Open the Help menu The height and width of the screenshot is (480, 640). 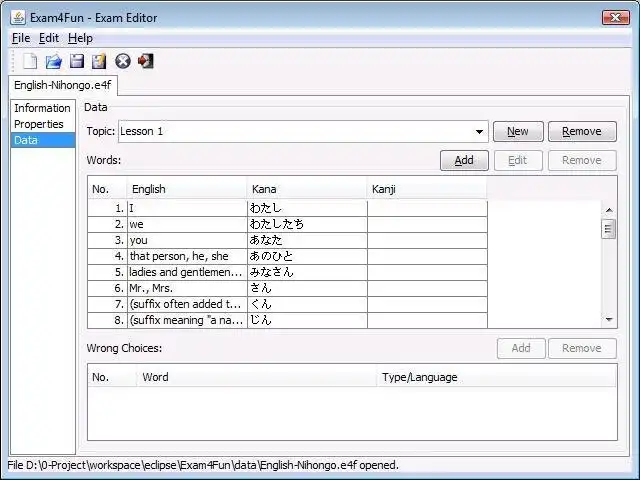[x=80, y=38]
